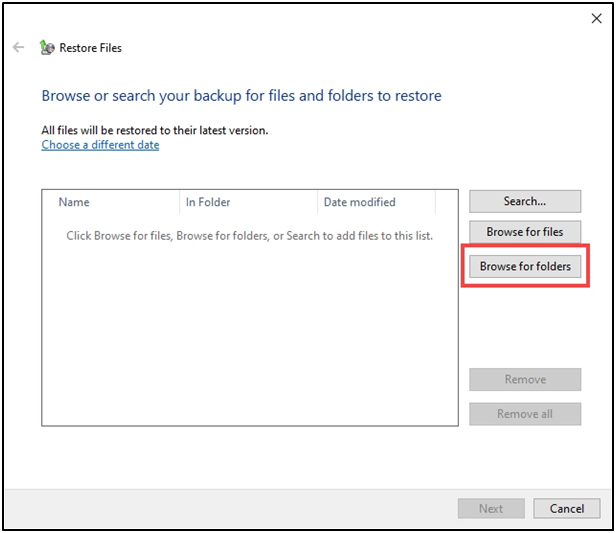Viewport: 616px width, 533px height.
Task: Click Browse for folders button
Action: tap(525, 266)
